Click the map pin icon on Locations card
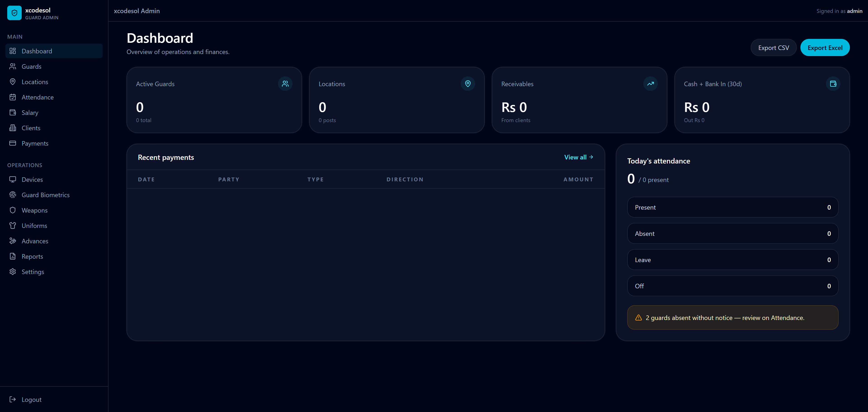868x412 pixels. (x=468, y=84)
